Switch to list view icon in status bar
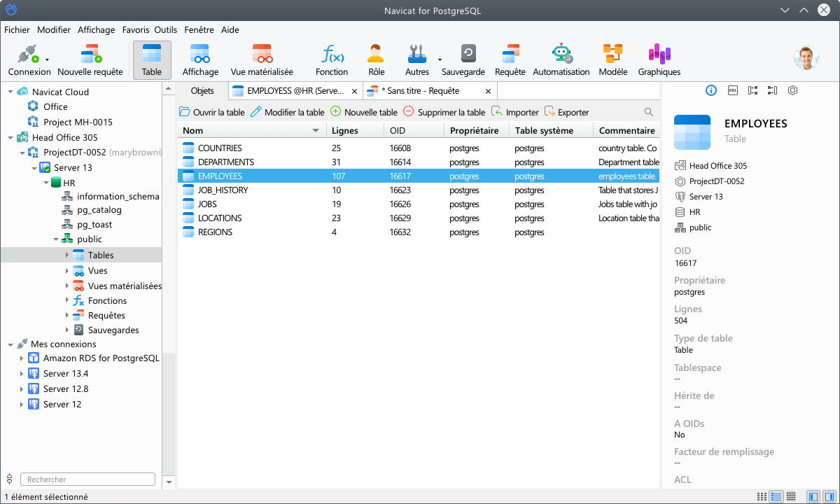Viewport: 840px width, 504px height. pyautogui.click(x=762, y=496)
